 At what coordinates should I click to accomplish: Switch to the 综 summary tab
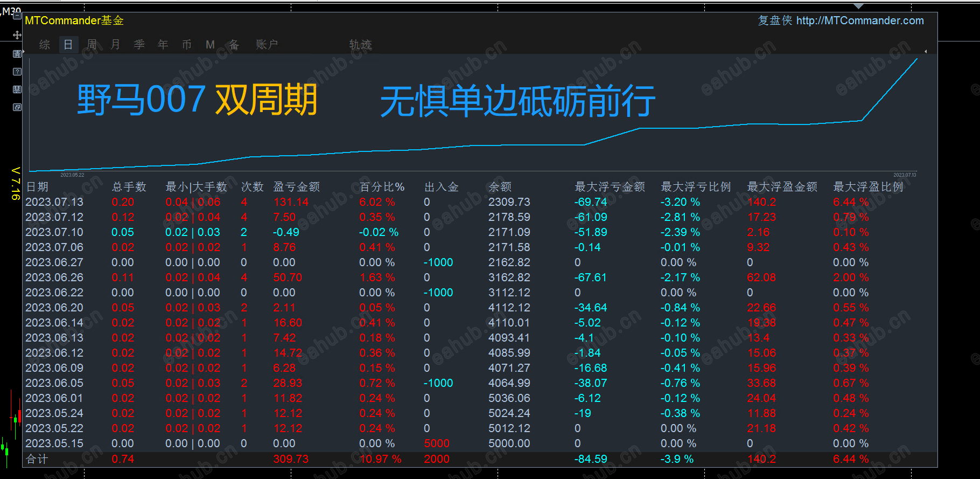click(45, 45)
